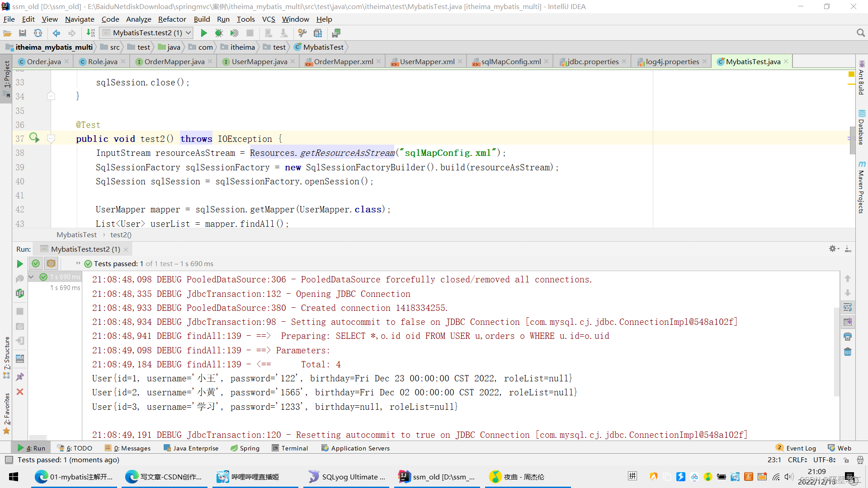This screenshot has height=488, width=868.
Task: Click the Run with Coverage icon
Action: tap(234, 33)
